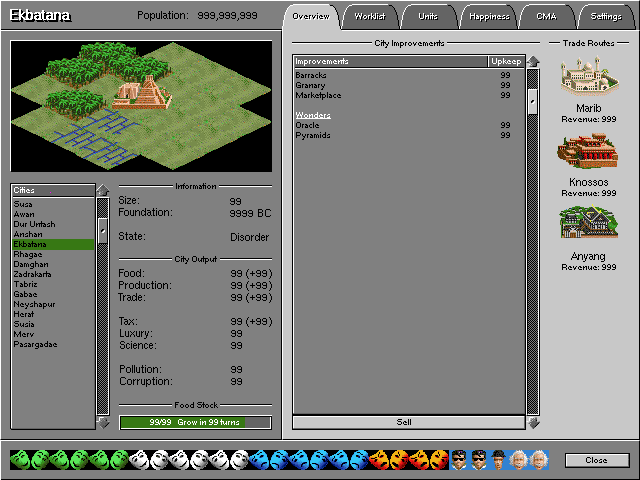Click the pyramid city tile on the map

[142, 93]
